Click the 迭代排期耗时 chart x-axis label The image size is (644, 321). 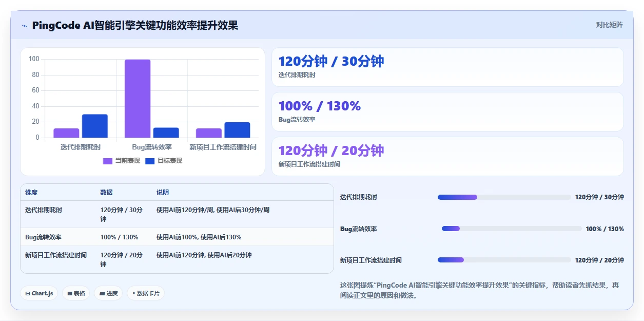[81, 147]
